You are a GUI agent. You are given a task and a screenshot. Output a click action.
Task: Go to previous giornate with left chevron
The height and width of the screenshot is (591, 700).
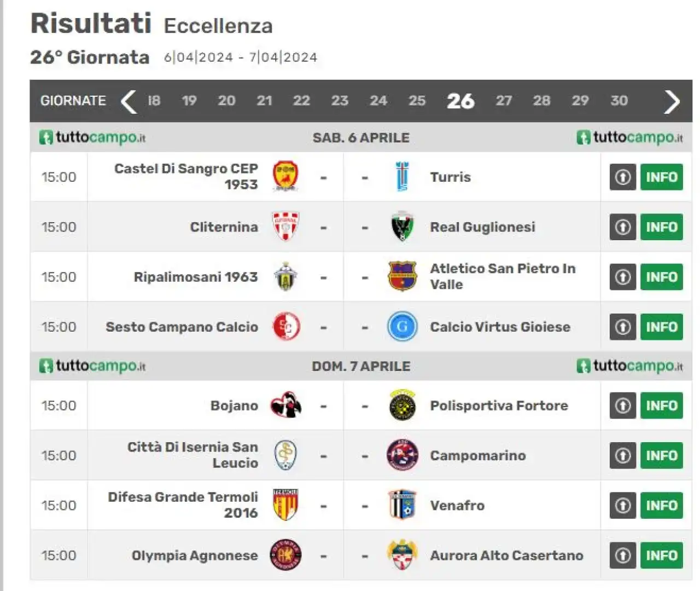pyautogui.click(x=129, y=101)
